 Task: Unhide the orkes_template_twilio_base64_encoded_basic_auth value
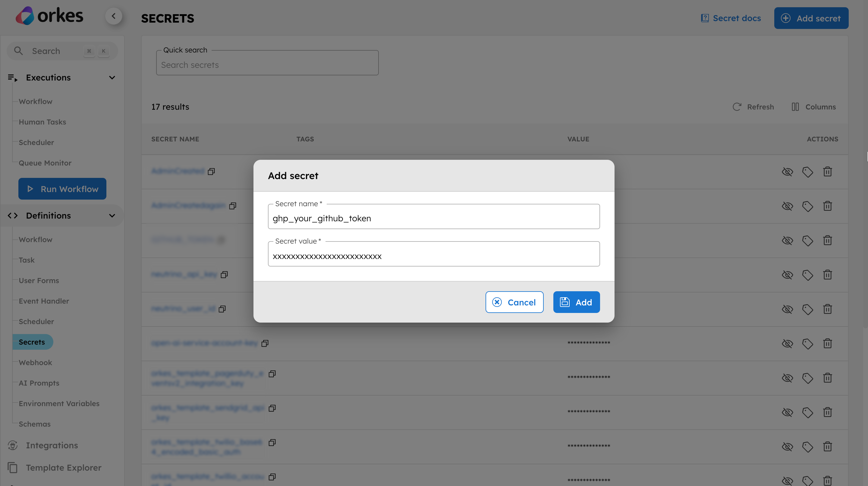pyautogui.click(x=788, y=447)
